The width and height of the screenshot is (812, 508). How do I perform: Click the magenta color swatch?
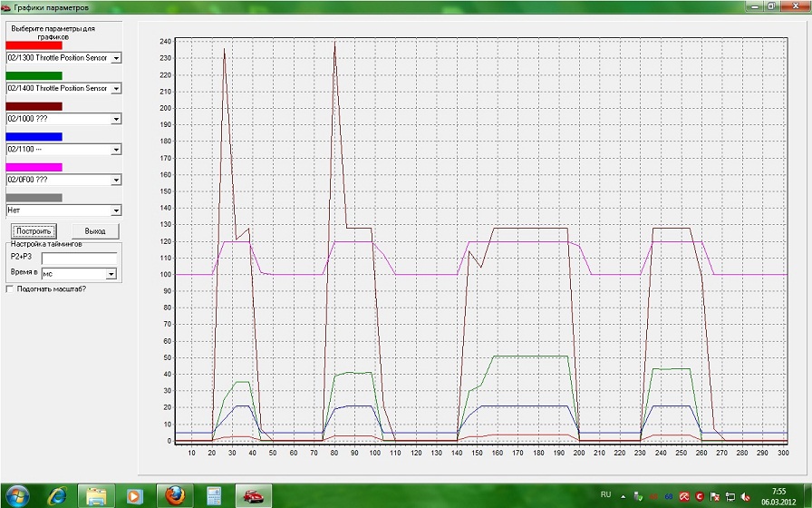coord(34,167)
